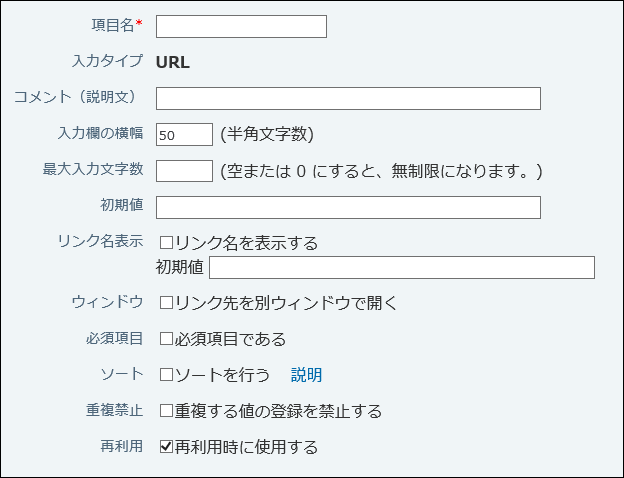This screenshot has width=624, height=478.
Task: Open the 説明 link beside sort option
Action: tap(306, 375)
